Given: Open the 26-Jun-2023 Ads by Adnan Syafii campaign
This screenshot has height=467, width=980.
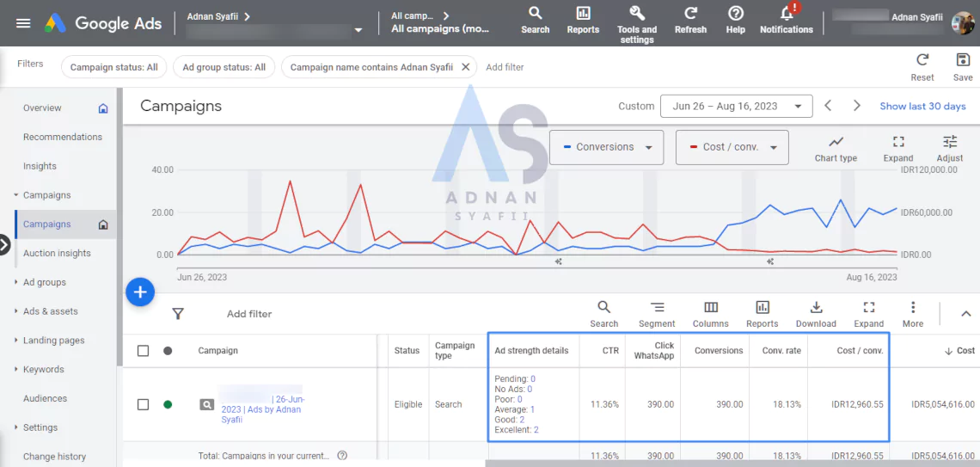Looking at the screenshot, I should pyautogui.click(x=262, y=409).
